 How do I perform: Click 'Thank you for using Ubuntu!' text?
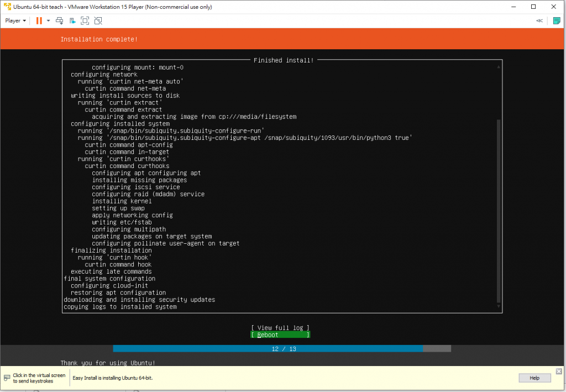point(108,363)
